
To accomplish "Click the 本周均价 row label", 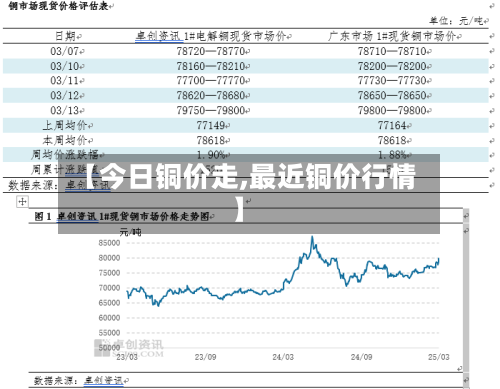I will pyautogui.click(x=65, y=140).
